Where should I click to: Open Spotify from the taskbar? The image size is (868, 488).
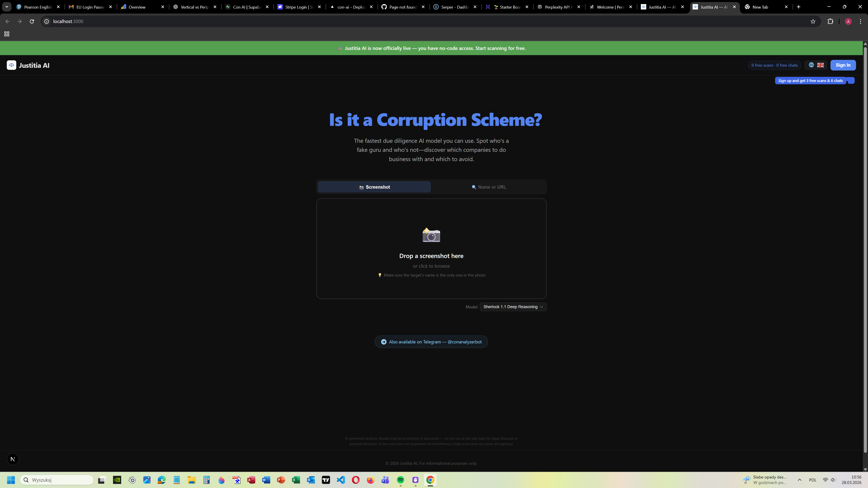pyautogui.click(x=400, y=480)
